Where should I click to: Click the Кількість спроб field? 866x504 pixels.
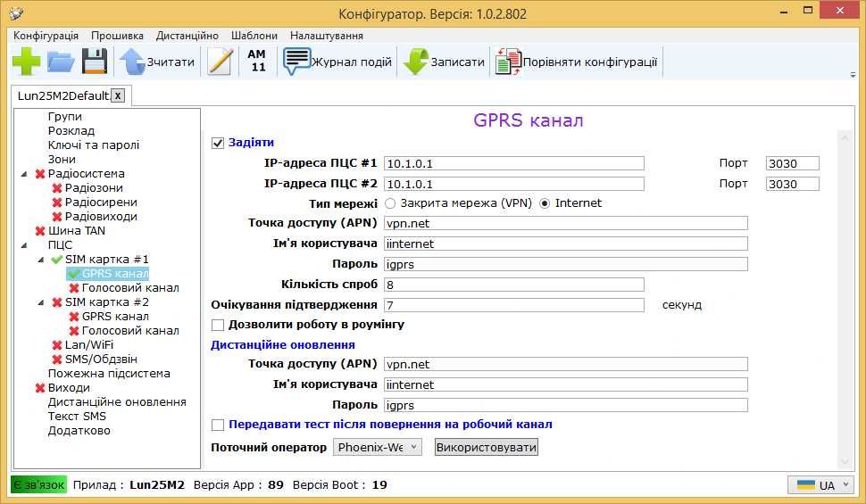(x=513, y=285)
